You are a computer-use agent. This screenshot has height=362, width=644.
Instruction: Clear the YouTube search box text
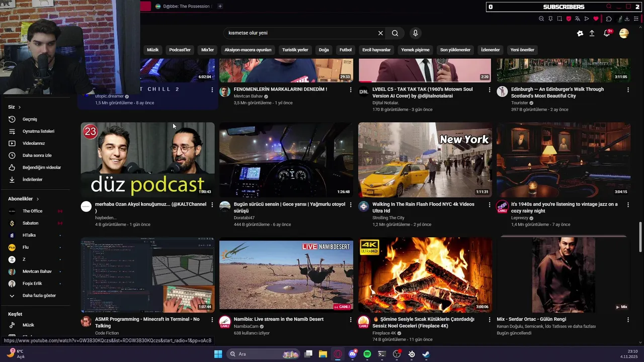click(380, 33)
